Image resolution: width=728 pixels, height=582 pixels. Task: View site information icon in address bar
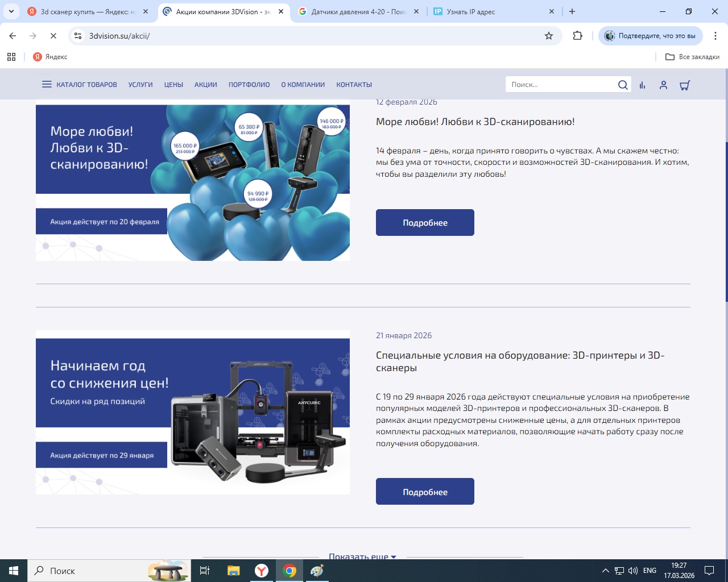point(78,36)
